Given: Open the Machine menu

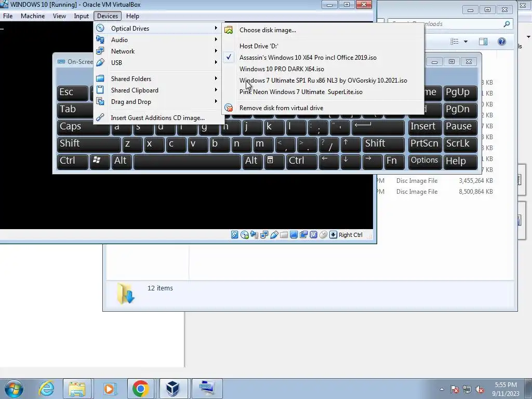Looking at the screenshot, I should point(33,16).
